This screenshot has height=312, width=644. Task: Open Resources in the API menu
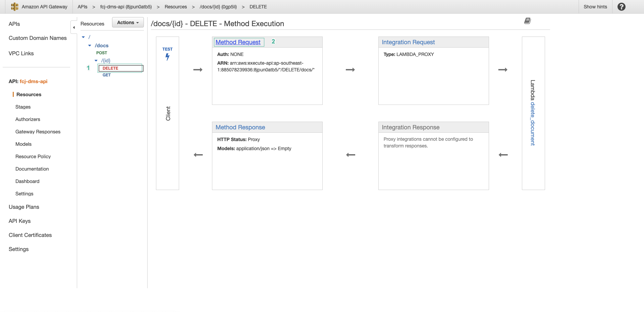(x=29, y=95)
